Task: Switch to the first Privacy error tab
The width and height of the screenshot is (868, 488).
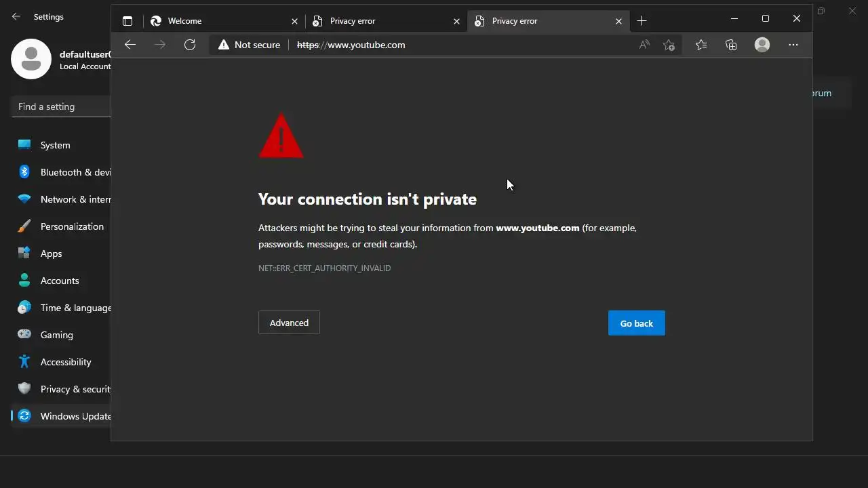Action: click(x=380, y=21)
